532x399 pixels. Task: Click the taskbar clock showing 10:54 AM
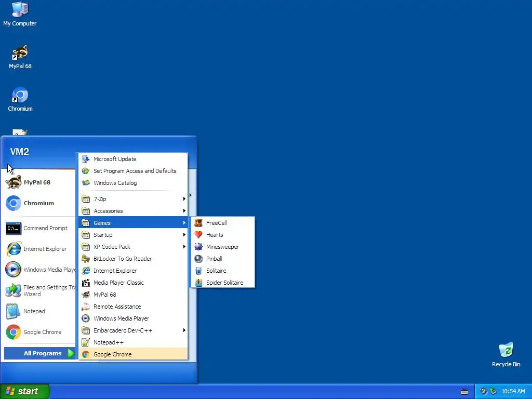[x=513, y=391]
